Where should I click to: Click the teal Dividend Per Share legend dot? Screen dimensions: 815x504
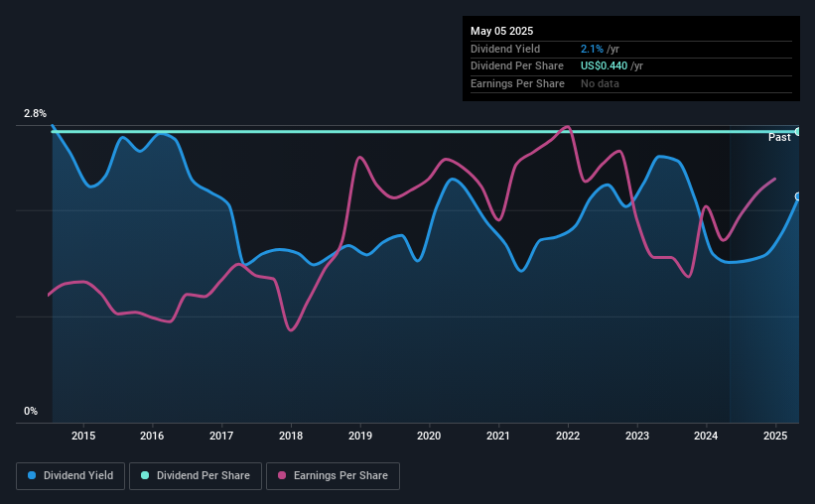pyautogui.click(x=145, y=475)
